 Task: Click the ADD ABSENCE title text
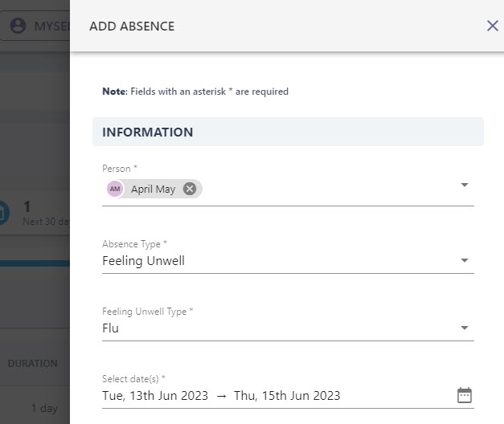coord(132,26)
